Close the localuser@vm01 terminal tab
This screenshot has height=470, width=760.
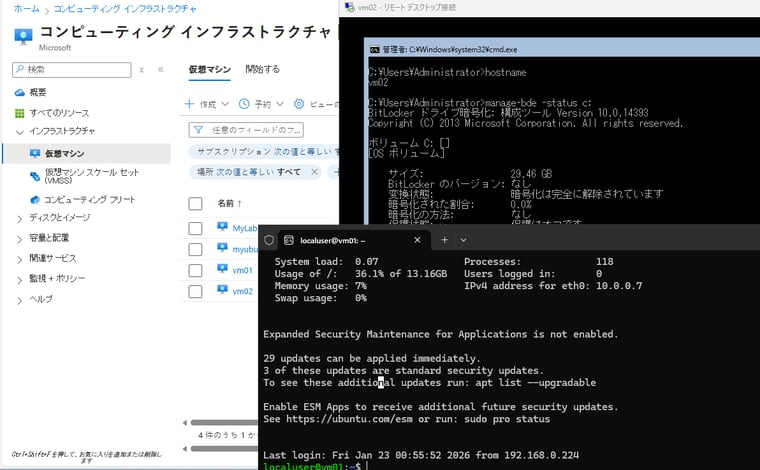(x=417, y=240)
